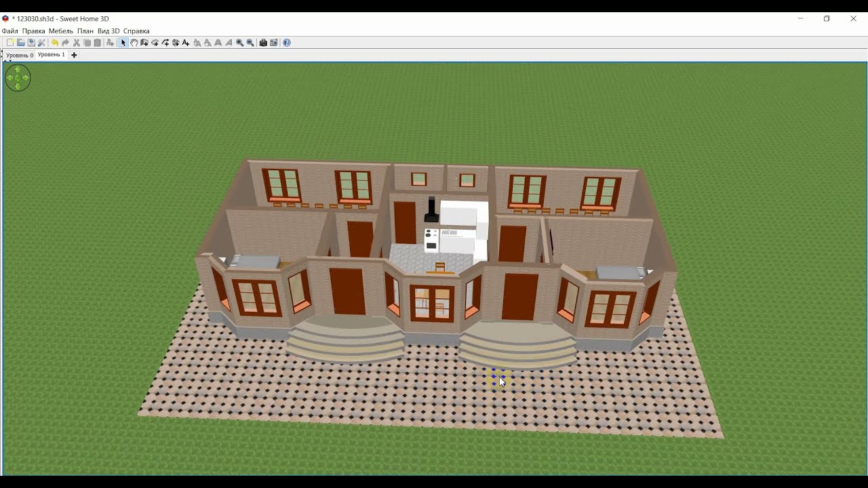Screen dimensions: 868x488
Task: Minimize the Sweet Home 3D window
Action: 801,19
